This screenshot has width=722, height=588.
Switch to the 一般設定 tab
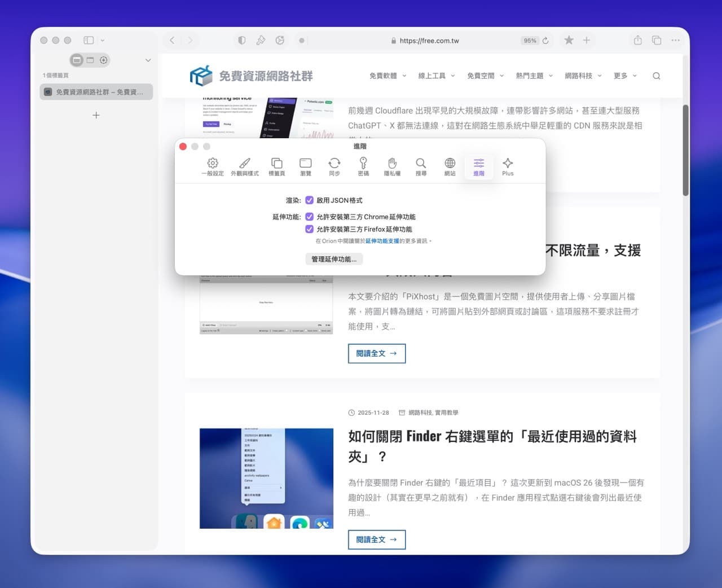pos(213,166)
